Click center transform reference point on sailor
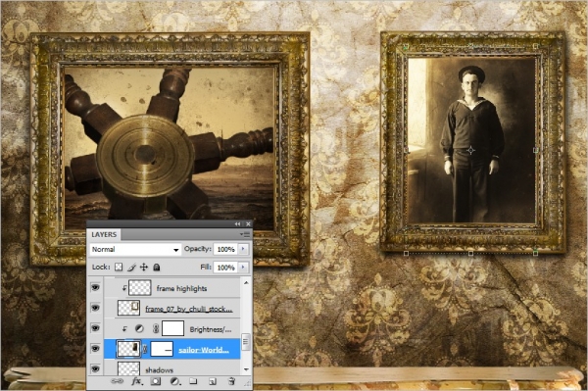Image resolution: width=588 pixels, height=391 pixels. tap(471, 150)
